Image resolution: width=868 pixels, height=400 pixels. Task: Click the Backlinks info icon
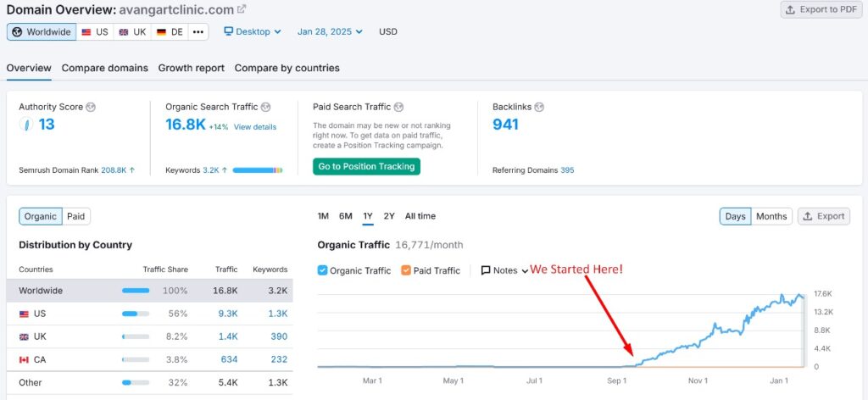(x=539, y=108)
